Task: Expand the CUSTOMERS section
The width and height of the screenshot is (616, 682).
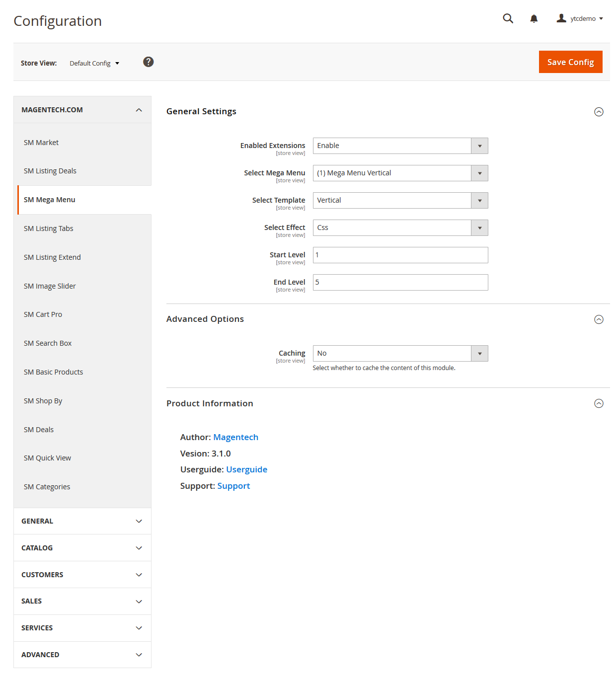Action: [82, 575]
